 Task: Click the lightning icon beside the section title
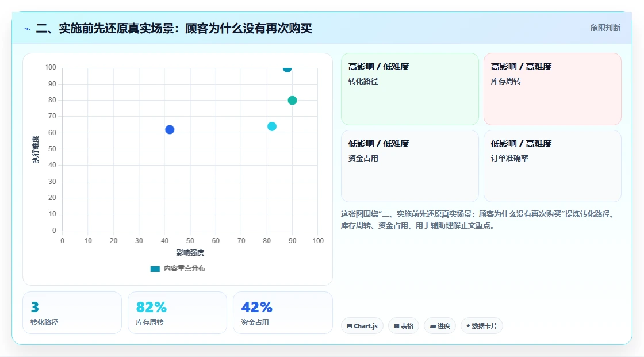(28, 29)
